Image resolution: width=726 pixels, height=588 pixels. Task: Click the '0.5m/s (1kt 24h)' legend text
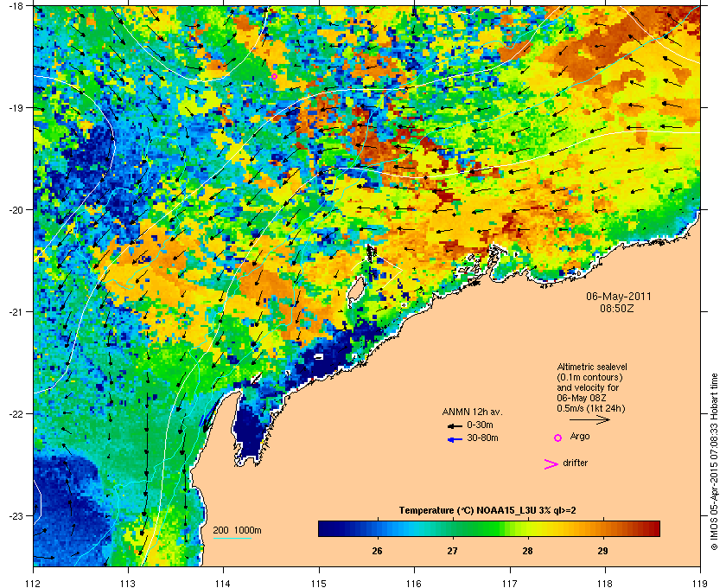[x=591, y=409]
